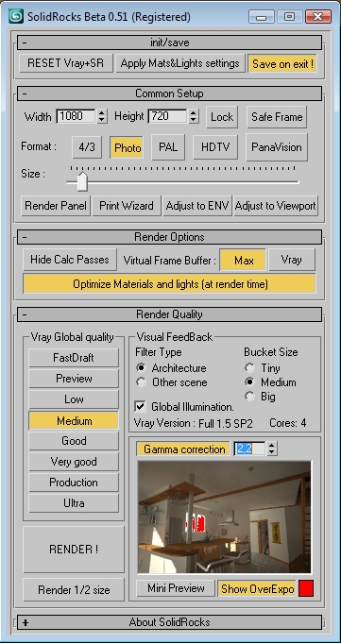Click the Size slider handle
This screenshot has width=341, height=644.
82,181
